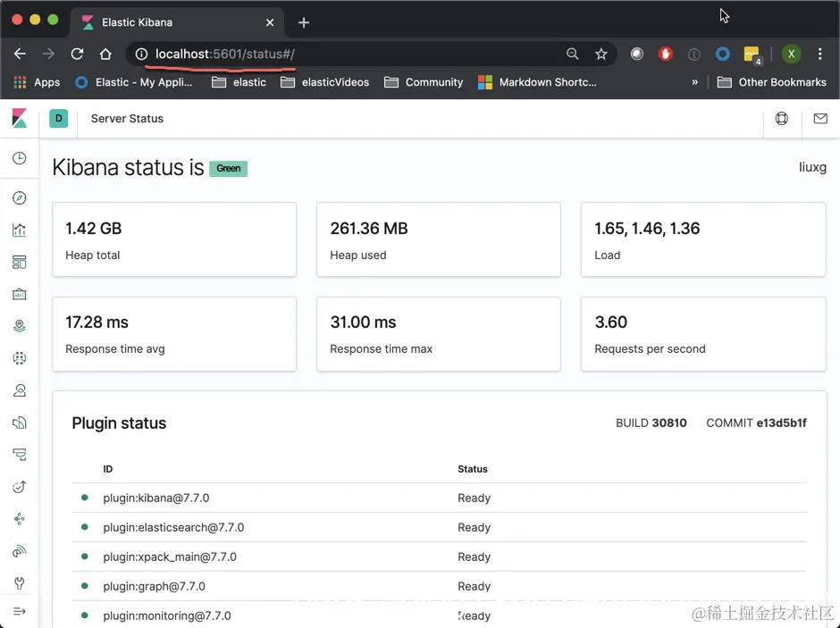
Task: Select plugin:kibana@7.7.0 row
Action: (x=438, y=498)
